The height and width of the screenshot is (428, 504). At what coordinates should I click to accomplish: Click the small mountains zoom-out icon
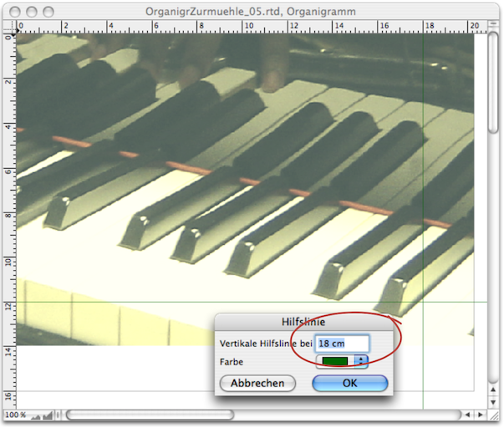37,415
